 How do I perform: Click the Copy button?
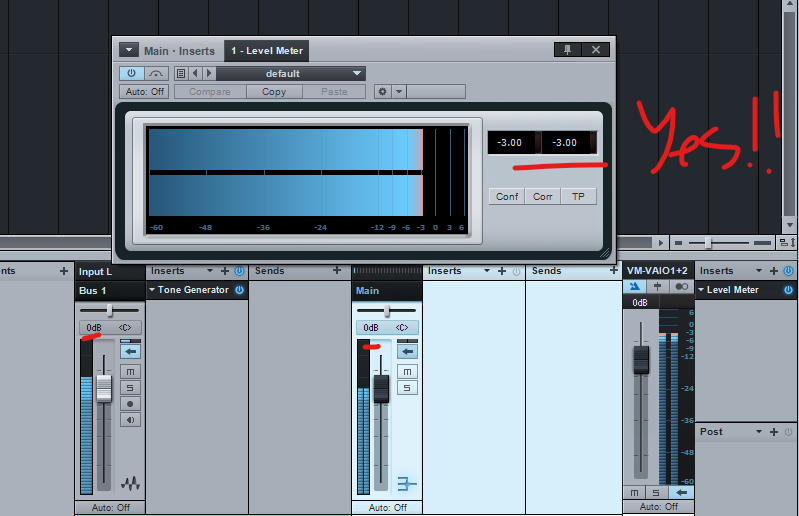[x=274, y=92]
